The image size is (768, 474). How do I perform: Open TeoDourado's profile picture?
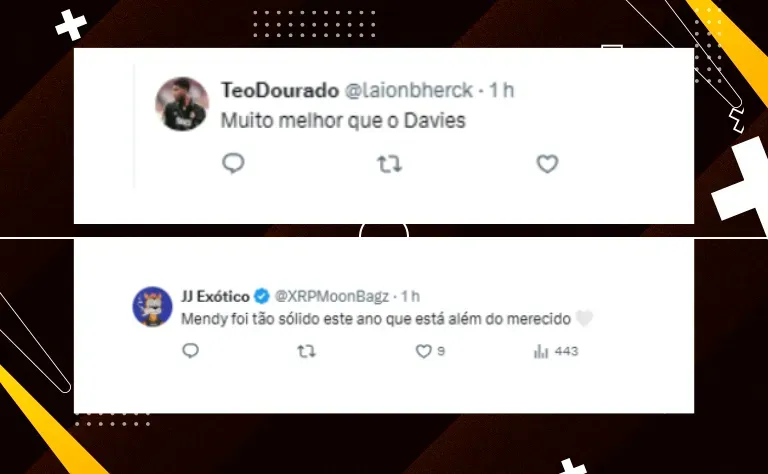click(x=182, y=104)
